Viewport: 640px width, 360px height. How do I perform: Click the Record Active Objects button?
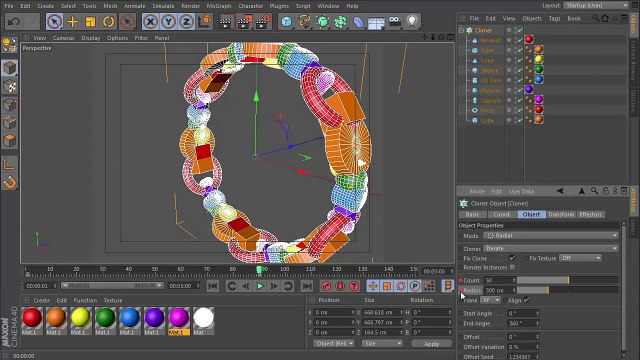tap(326, 286)
